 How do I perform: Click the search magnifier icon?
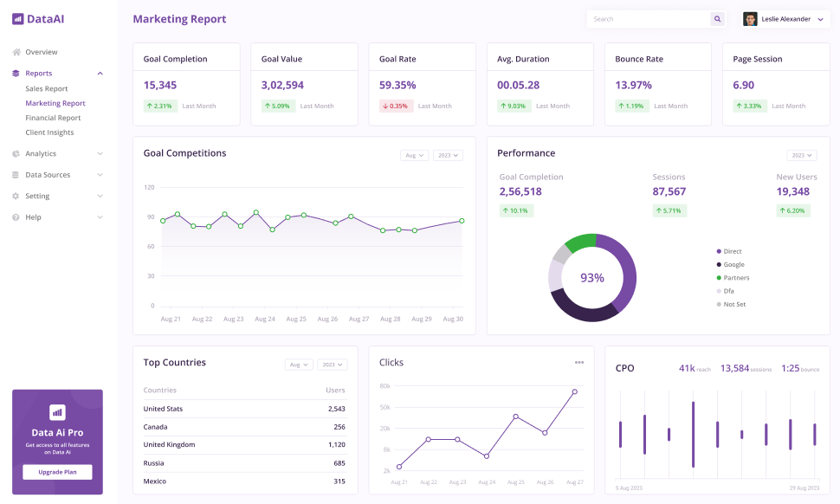717,18
